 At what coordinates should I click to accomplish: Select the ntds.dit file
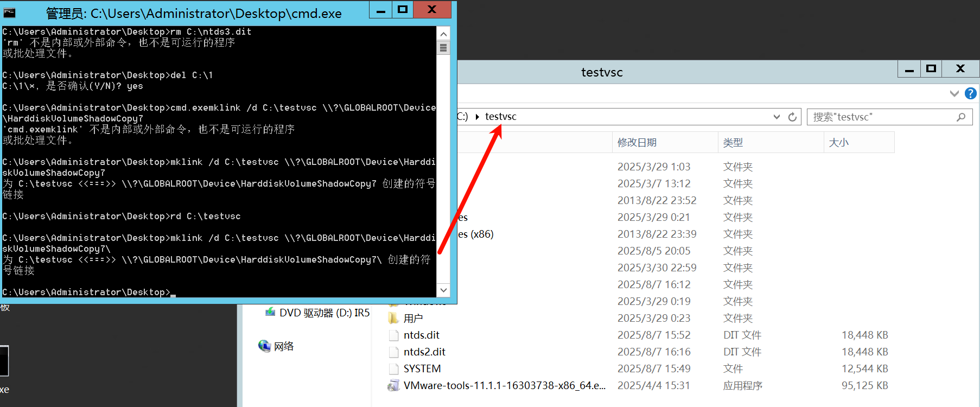(x=421, y=335)
